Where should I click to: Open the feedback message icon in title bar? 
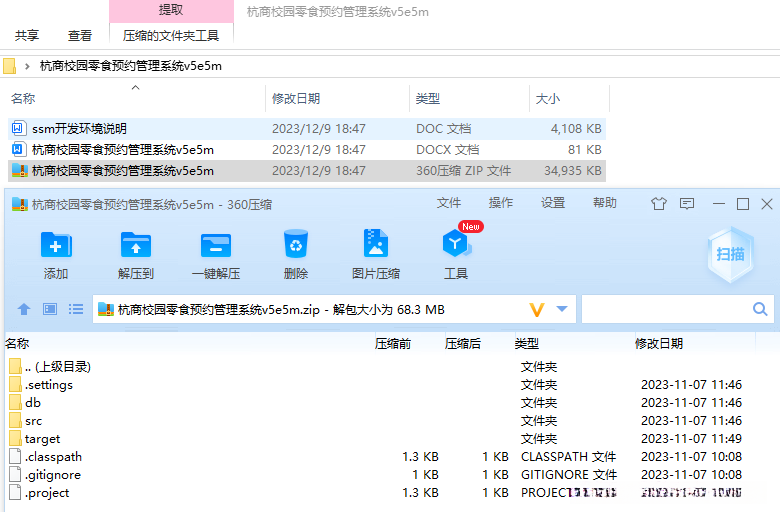[x=687, y=204]
